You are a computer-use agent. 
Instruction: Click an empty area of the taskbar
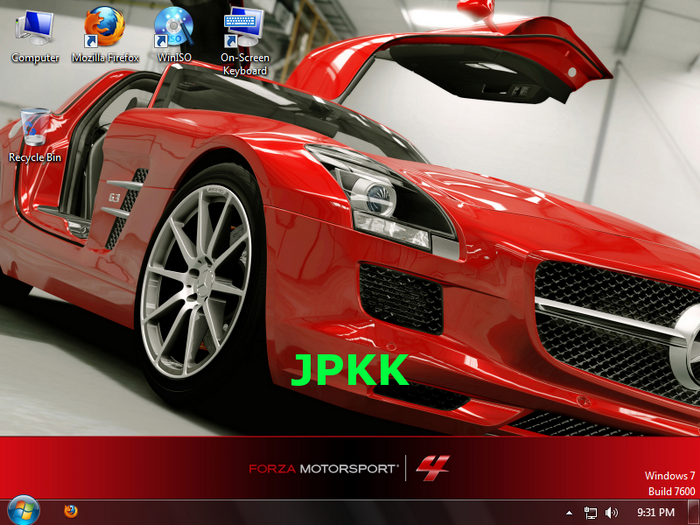click(320, 512)
